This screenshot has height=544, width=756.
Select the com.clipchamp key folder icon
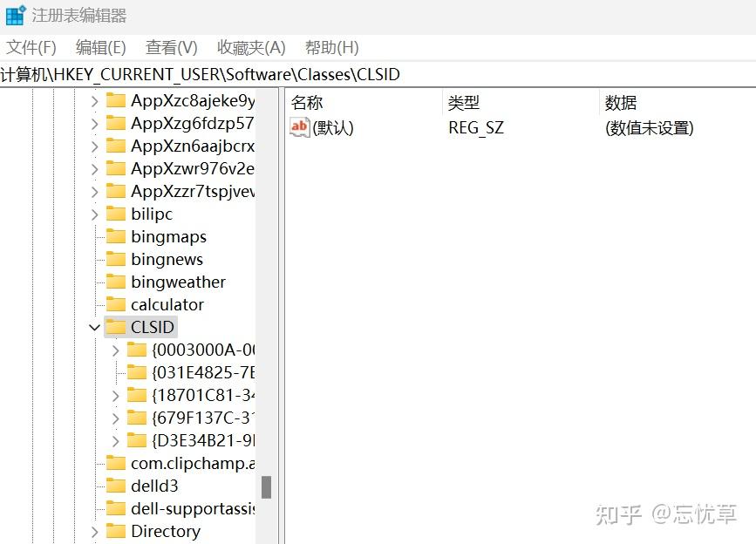(117, 463)
